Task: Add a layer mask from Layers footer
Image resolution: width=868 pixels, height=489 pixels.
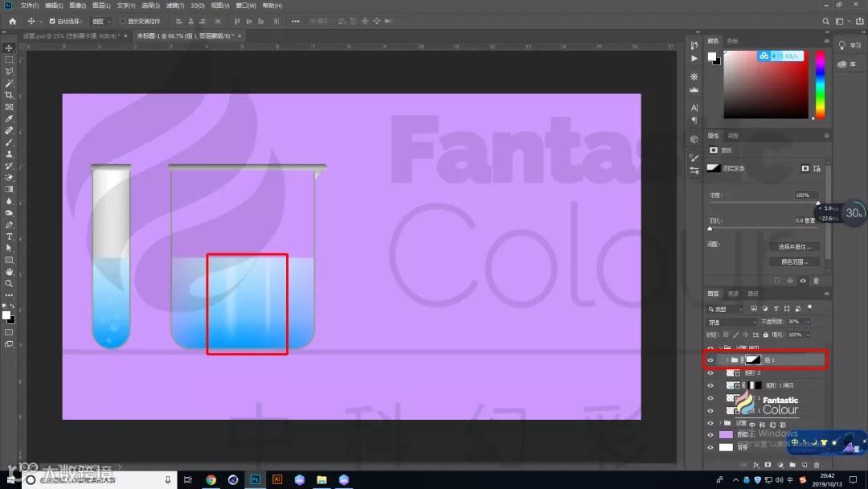Action: (768, 465)
